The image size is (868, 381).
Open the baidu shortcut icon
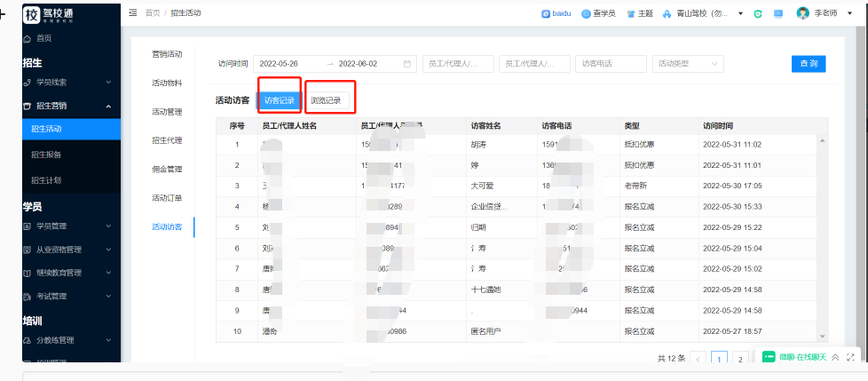[545, 13]
